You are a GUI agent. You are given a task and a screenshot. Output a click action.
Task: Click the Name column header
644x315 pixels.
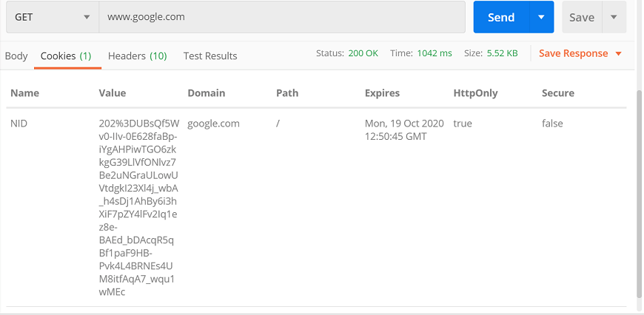[x=24, y=93]
